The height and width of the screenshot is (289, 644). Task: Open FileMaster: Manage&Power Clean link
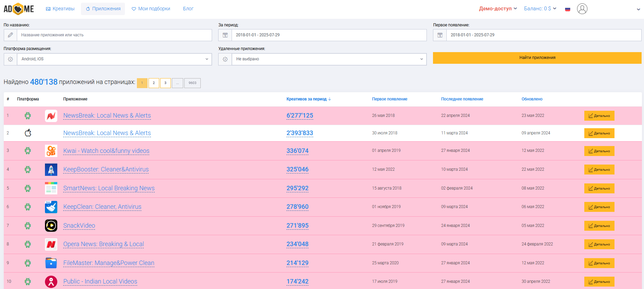109,263
